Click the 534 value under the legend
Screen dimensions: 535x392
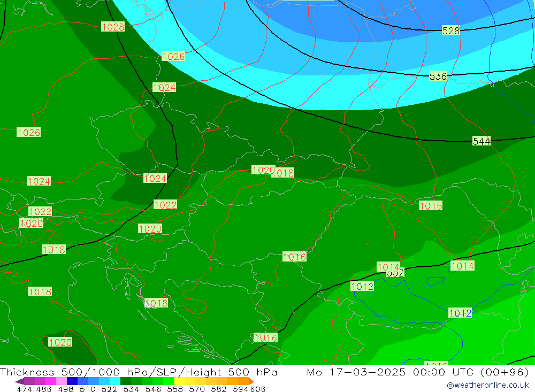click(132, 389)
